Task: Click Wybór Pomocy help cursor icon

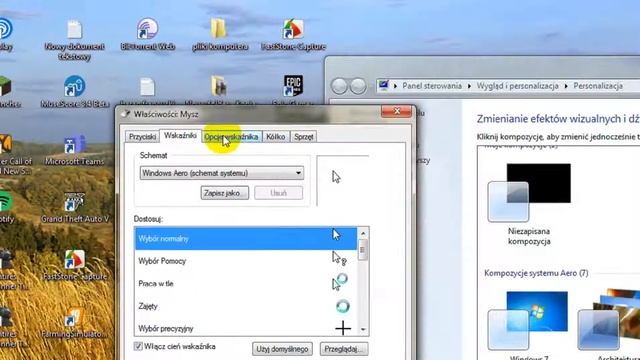Action: [339, 259]
